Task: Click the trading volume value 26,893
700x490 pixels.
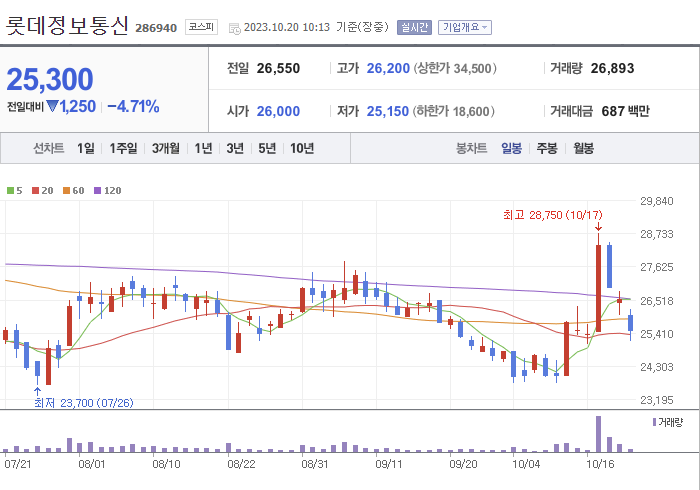Action: click(612, 68)
